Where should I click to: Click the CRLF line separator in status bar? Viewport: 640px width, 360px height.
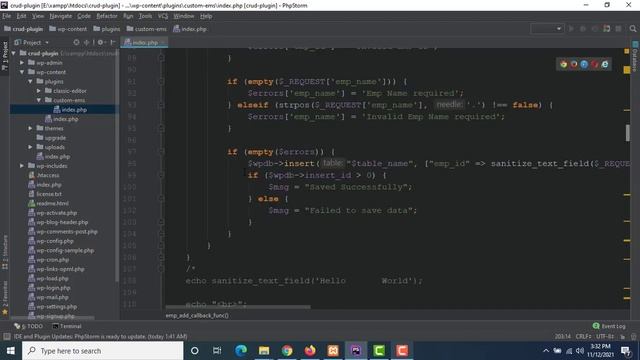[583, 336]
